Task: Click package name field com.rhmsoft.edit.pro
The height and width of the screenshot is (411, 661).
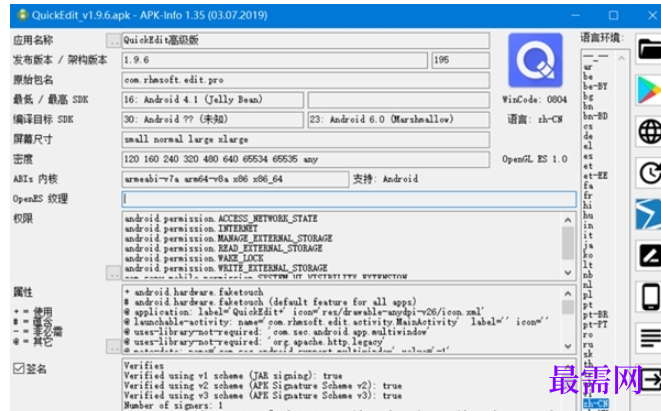Action: tap(306, 80)
